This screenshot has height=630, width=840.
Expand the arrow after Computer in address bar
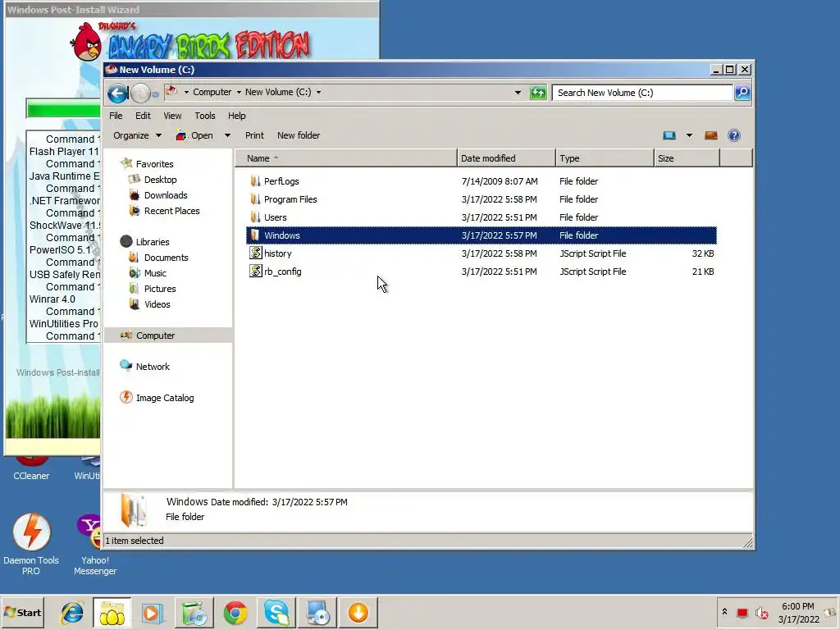pyautogui.click(x=239, y=92)
